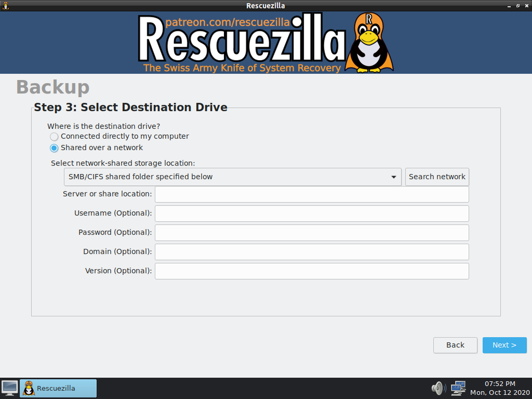The width and height of the screenshot is (532, 399).
Task: Click the Server or share location field
Action: click(311, 194)
